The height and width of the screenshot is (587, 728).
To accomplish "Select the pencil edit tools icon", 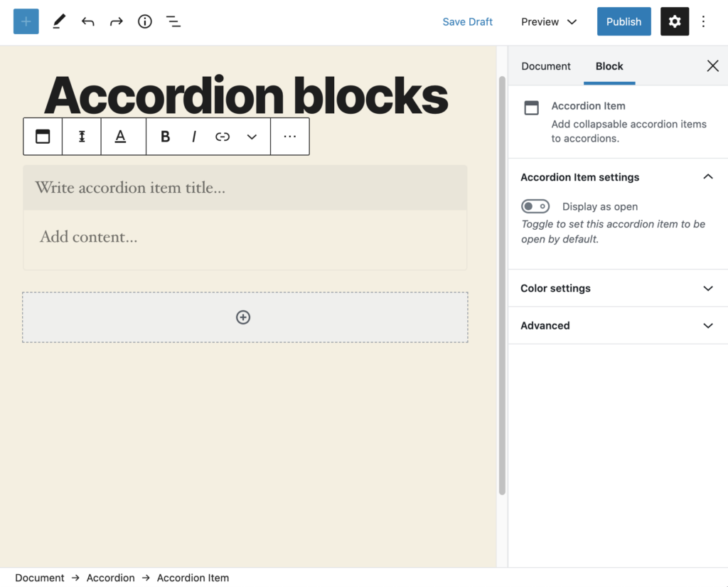I will click(59, 21).
